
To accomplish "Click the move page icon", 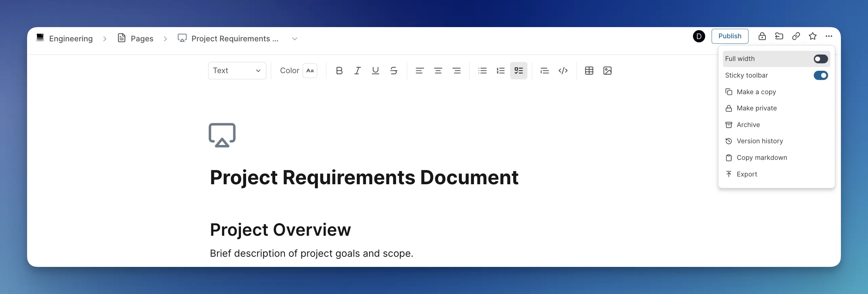I will coord(779,36).
